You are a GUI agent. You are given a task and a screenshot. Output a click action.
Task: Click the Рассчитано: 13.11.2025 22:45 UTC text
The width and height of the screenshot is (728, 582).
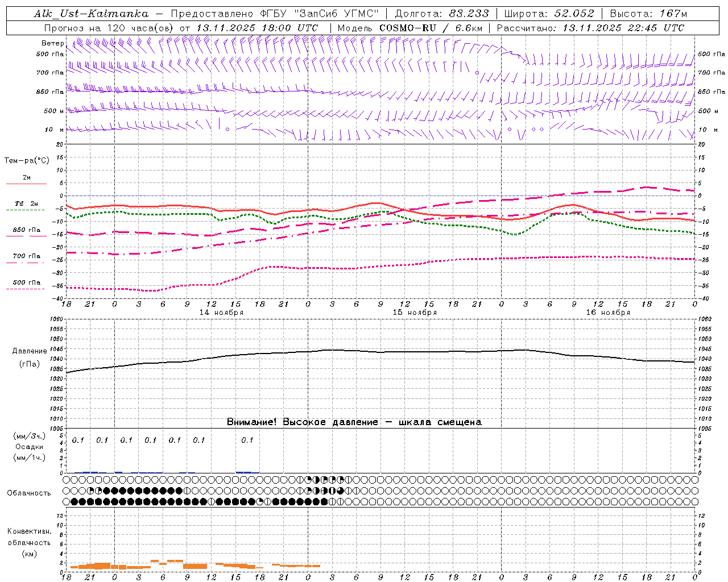point(590,28)
